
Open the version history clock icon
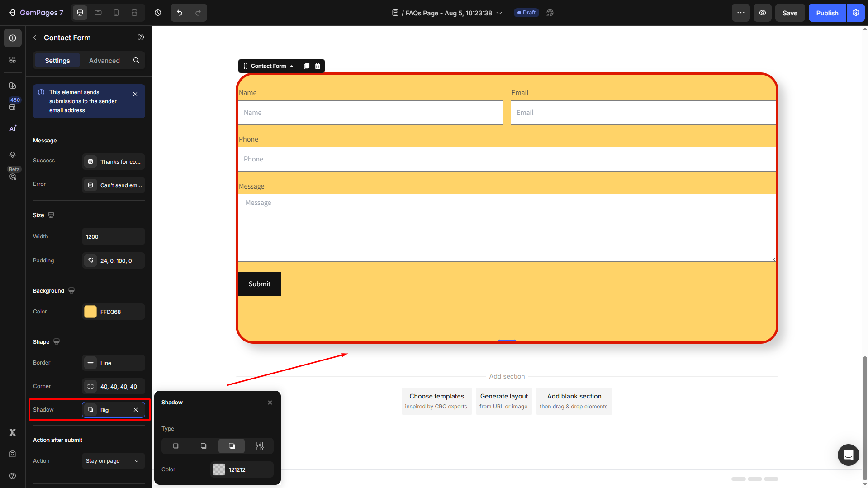point(158,13)
